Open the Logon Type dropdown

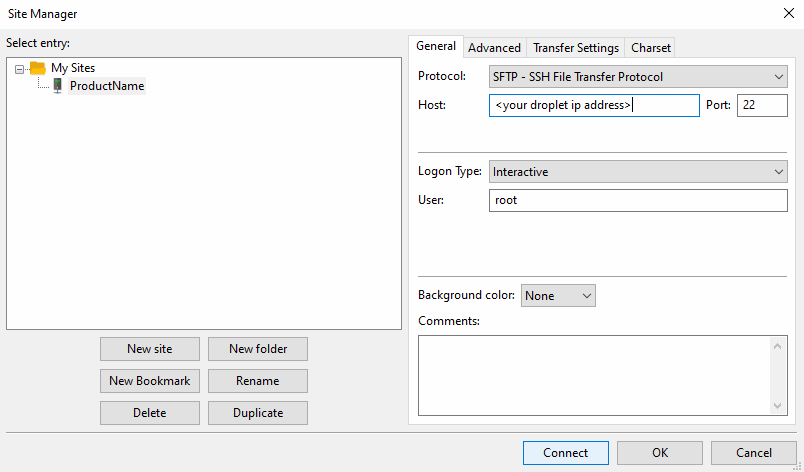click(638, 172)
